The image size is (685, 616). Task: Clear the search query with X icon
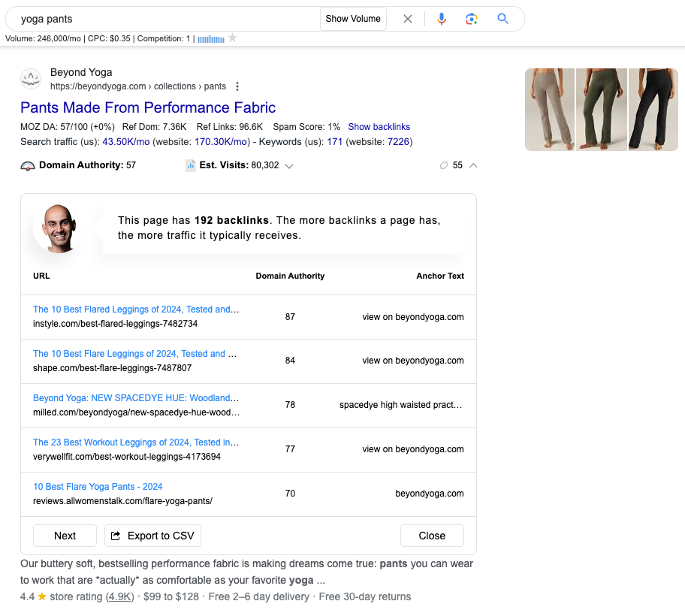[x=408, y=19]
